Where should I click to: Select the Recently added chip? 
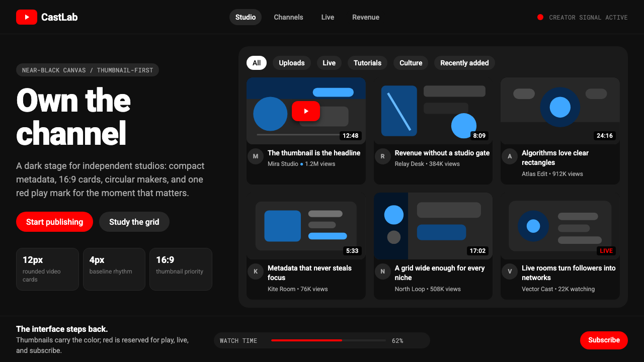[x=464, y=63]
